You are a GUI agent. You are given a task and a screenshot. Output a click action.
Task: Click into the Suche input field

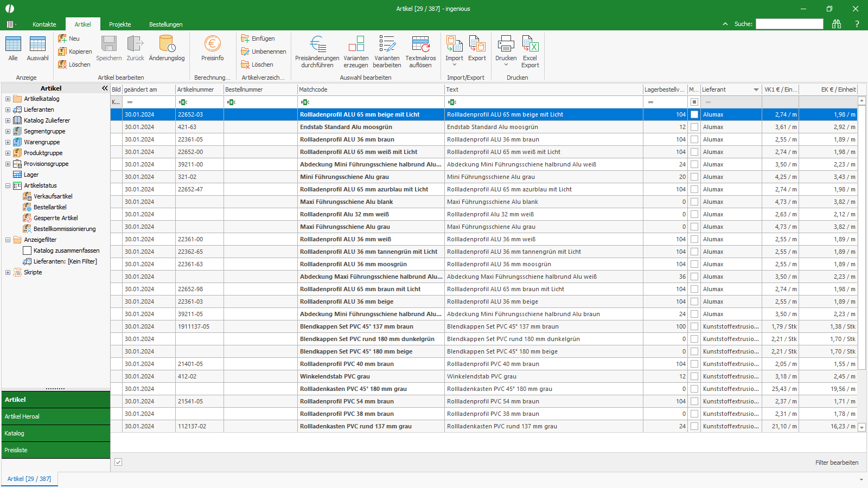(789, 24)
